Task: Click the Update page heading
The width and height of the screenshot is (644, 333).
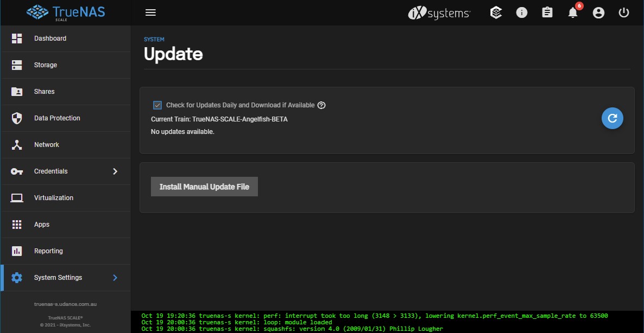Action: [173, 54]
